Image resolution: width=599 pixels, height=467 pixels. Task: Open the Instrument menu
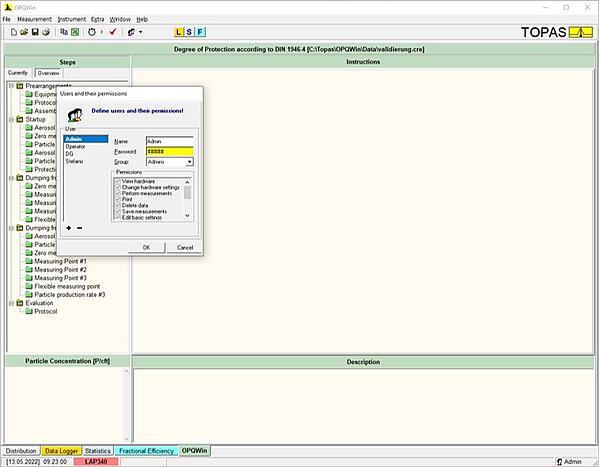point(71,19)
